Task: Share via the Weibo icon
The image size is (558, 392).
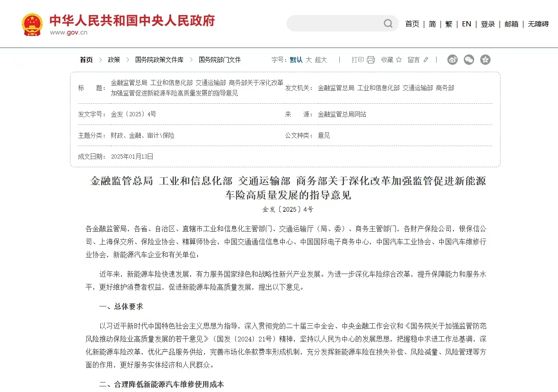Action: point(453,60)
